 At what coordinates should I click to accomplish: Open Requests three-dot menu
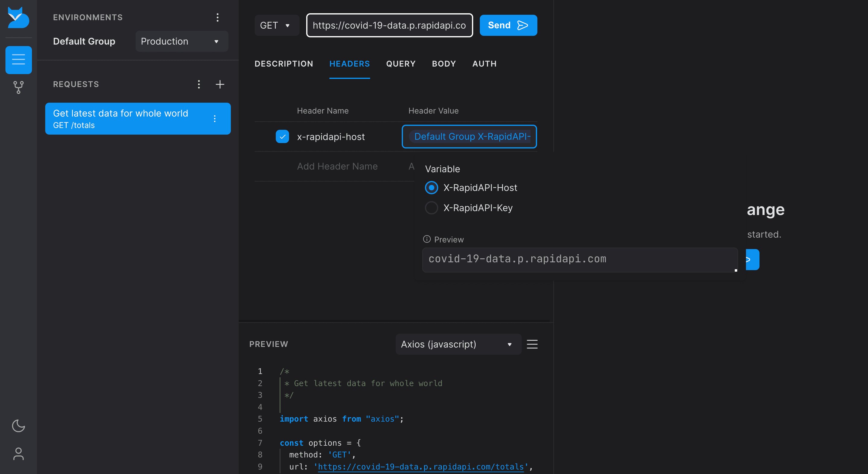coord(199,84)
